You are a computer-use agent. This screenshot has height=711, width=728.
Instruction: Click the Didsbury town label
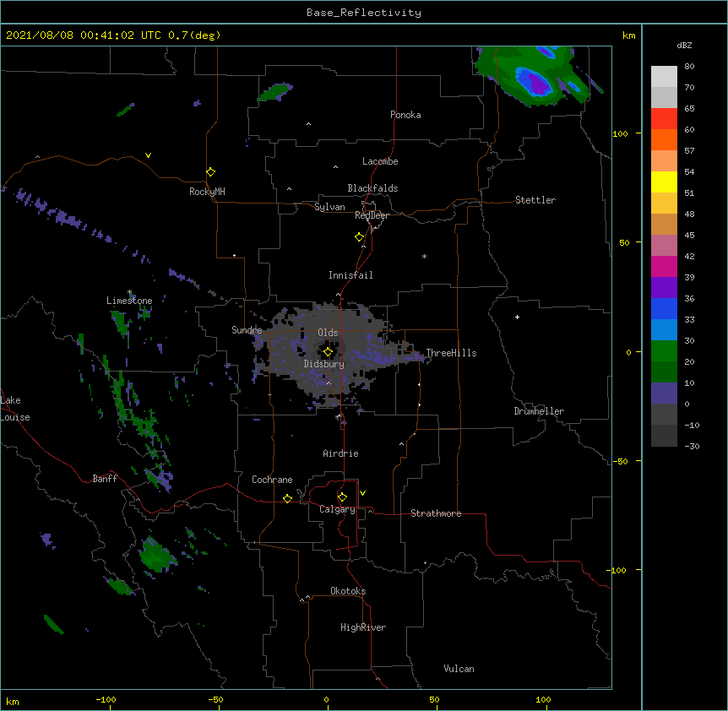pyautogui.click(x=324, y=364)
